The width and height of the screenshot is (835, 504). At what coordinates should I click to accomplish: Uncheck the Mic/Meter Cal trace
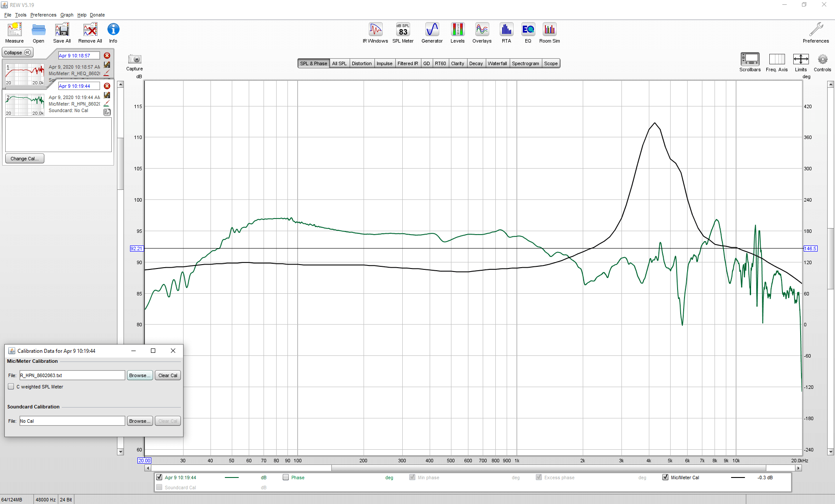[x=665, y=477]
